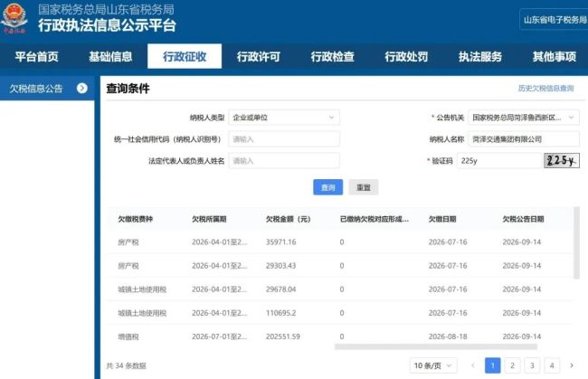Click the 增值税 row label
The height and width of the screenshot is (379, 588).
tap(128, 336)
